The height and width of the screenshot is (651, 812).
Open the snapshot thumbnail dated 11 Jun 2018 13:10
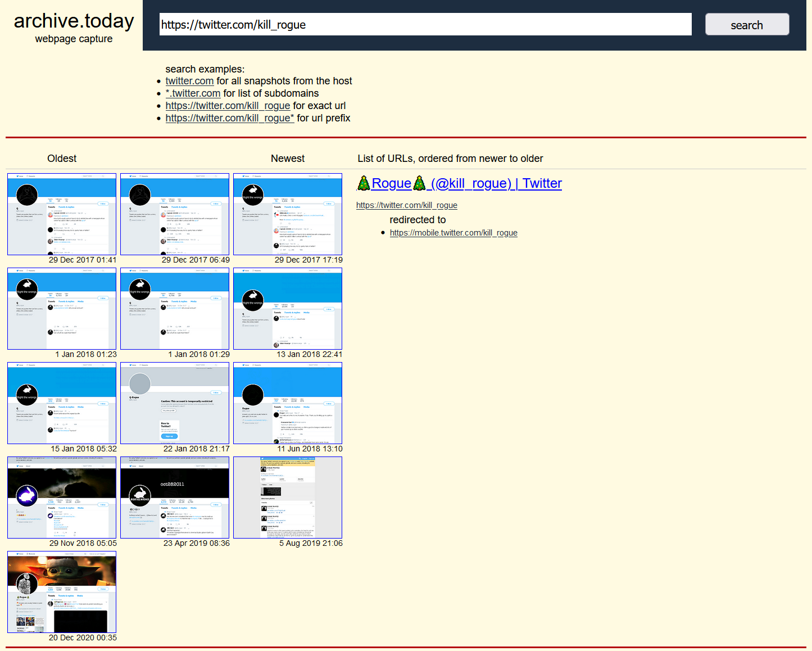point(288,403)
